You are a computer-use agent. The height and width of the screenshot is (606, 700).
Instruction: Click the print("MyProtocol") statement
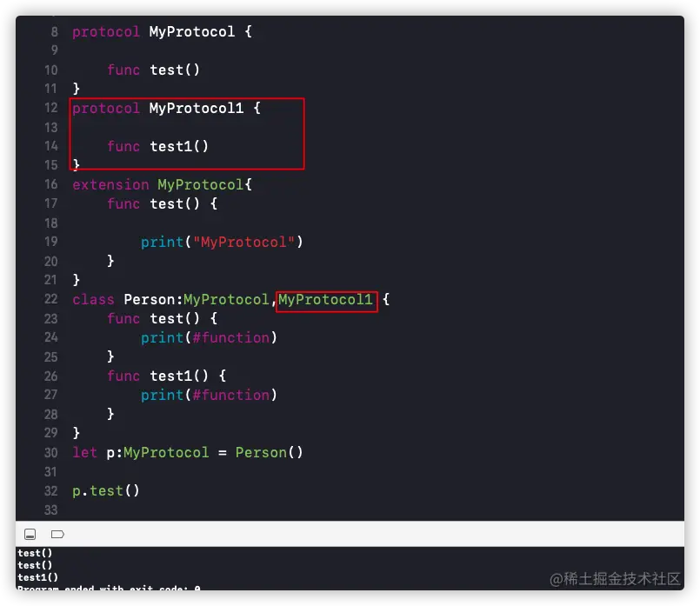[222, 242]
